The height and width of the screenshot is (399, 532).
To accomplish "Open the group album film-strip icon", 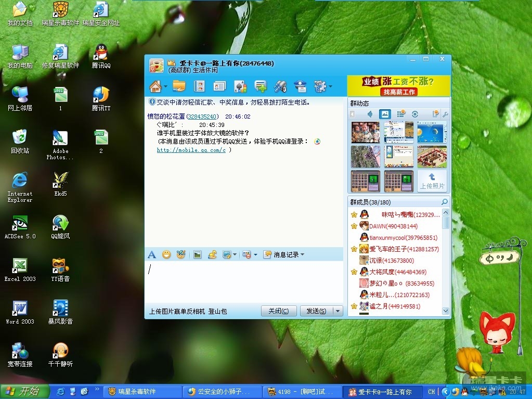I will click(199, 86).
